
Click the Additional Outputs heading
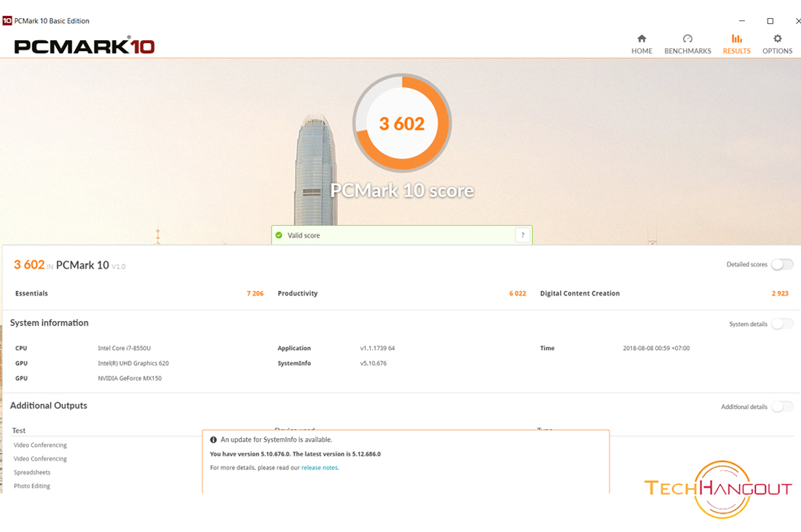49,405
